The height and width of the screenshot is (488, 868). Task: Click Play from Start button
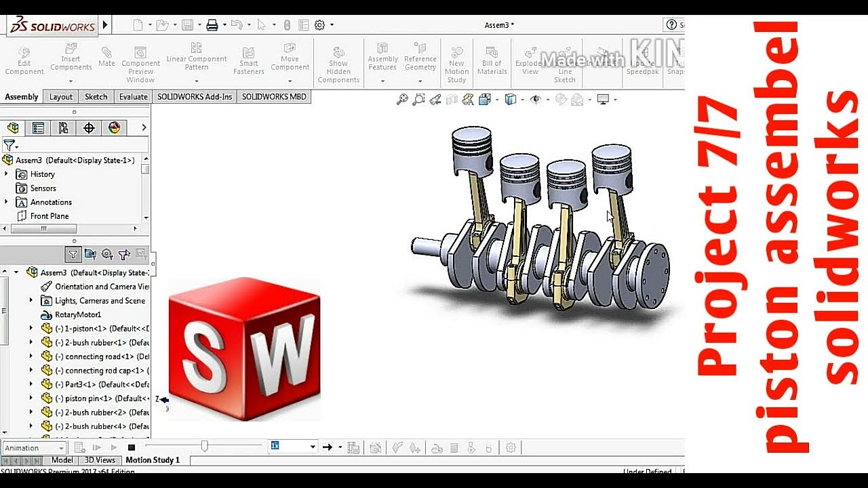96,447
